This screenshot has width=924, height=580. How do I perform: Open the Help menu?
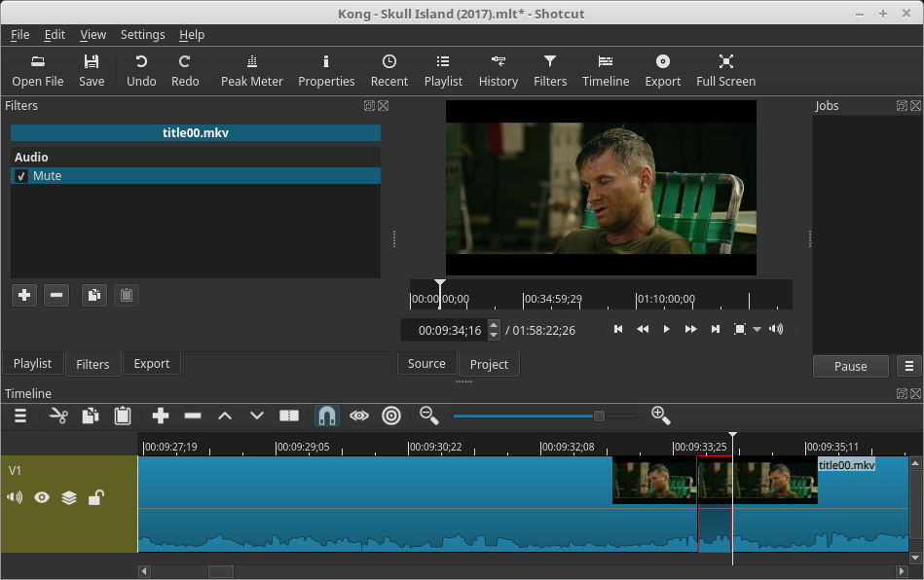click(x=192, y=35)
